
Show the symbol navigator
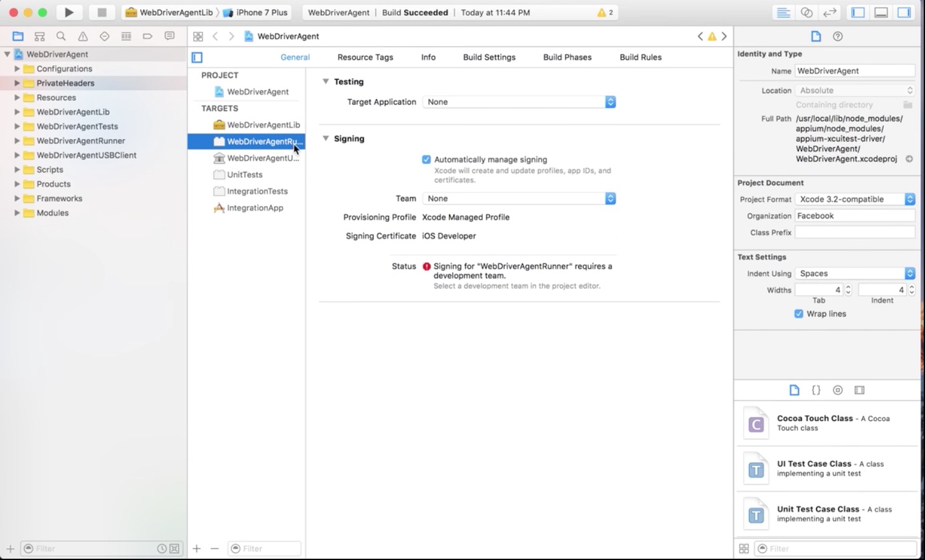[39, 36]
